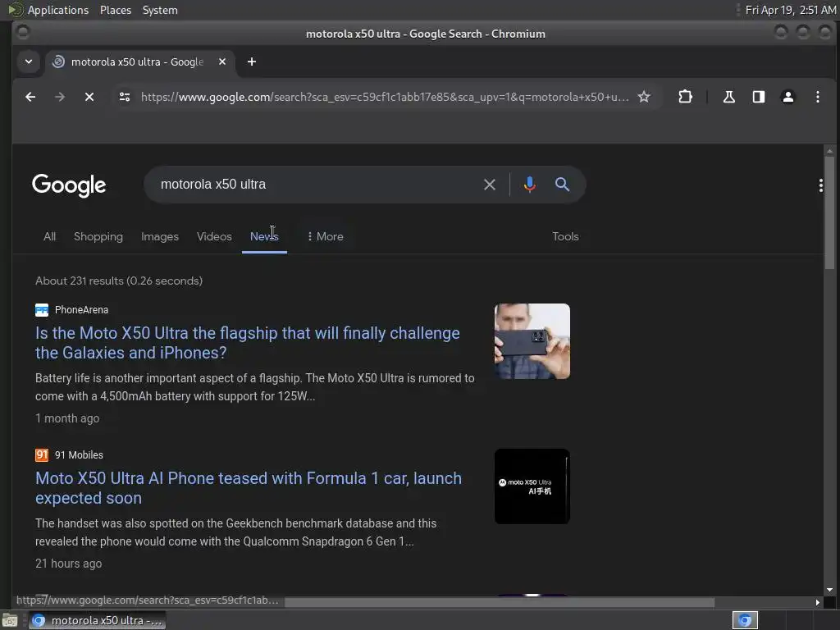
Task: Open a new browser tab
Action: [252, 62]
